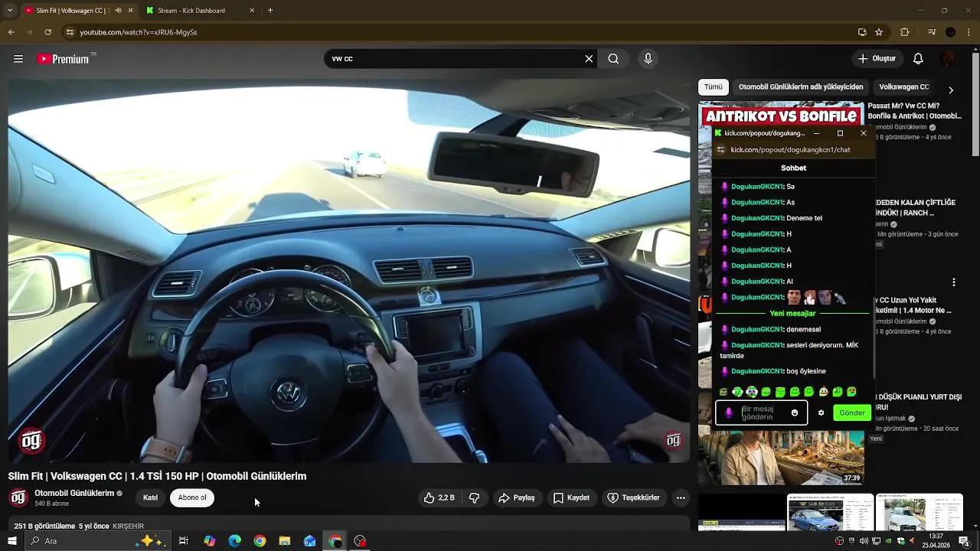Click Kick popout site settings icon
This screenshot has height=551, width=980.
point(720,150)
